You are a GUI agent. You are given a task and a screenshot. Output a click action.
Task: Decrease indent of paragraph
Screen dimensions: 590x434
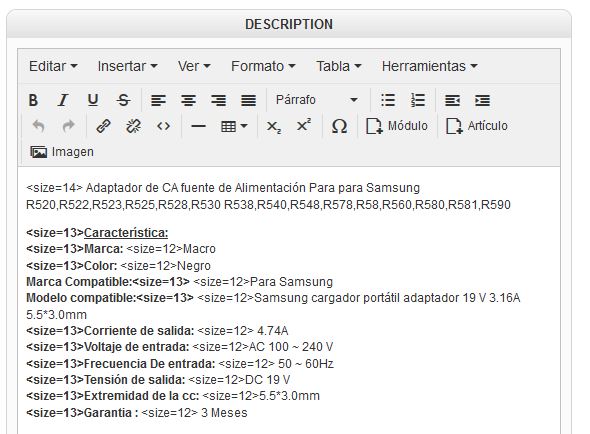(452, 100)
